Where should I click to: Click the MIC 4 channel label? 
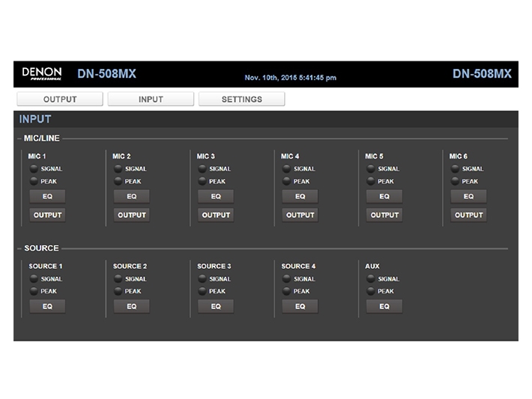click(x=290, y=156)
